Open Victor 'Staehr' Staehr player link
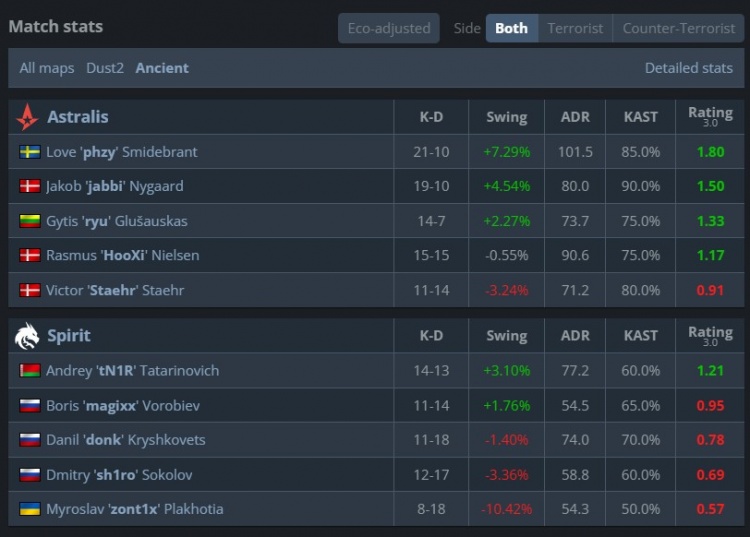This screenshot has width=750, height=537. (x=115, y=290)
